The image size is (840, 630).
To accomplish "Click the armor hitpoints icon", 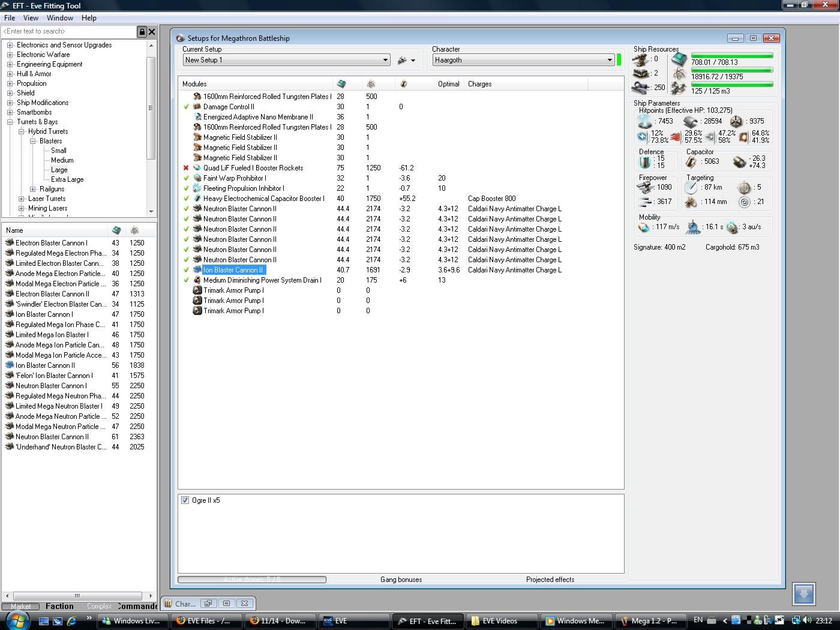I will coord(691,121).
